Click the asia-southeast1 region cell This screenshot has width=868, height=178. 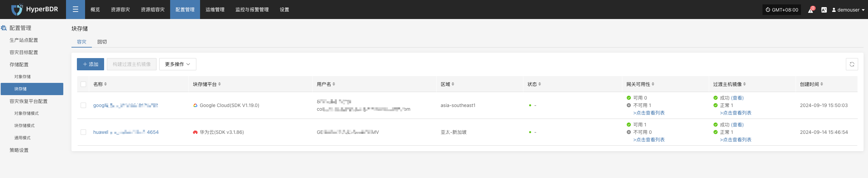pos(458,105)
